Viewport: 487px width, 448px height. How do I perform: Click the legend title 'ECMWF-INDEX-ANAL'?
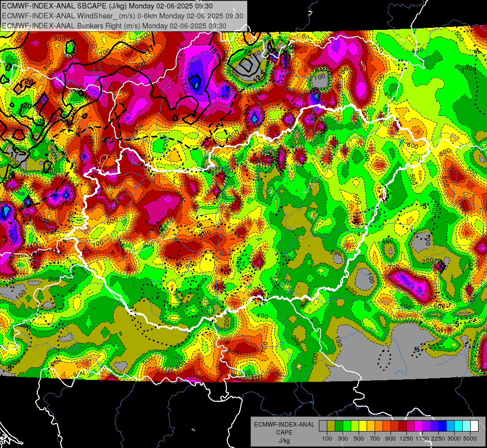284,425
